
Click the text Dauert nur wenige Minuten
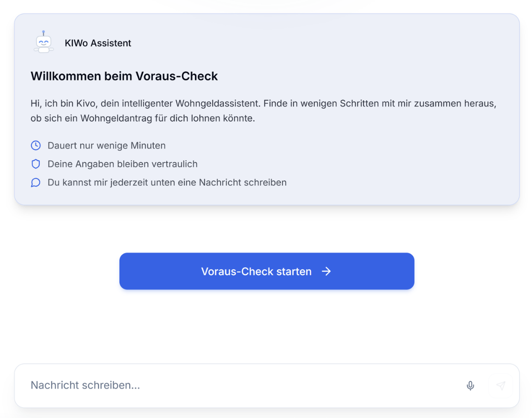107,145
